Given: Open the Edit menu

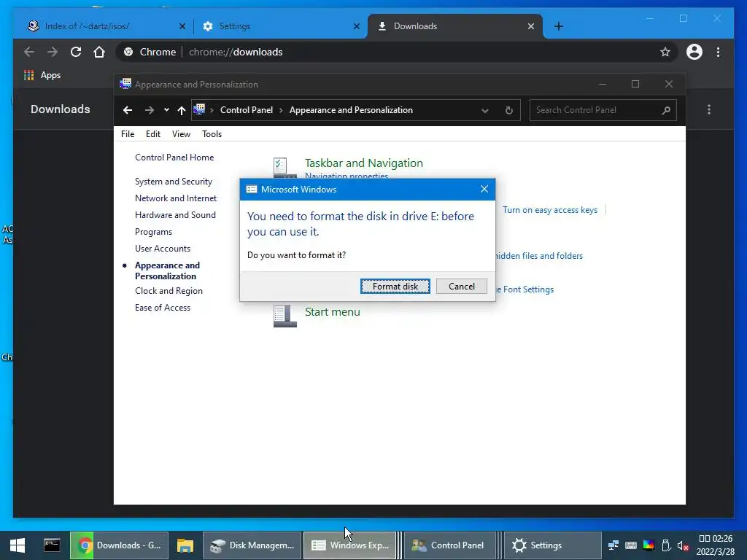Looking at the screenshot, I should tap(153, 134).
